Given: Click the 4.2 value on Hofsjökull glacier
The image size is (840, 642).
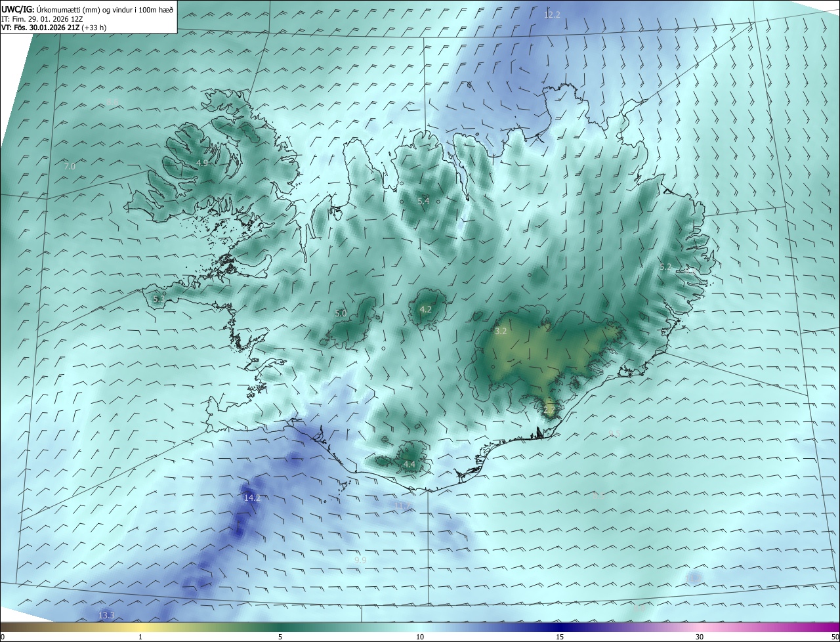Looking at the screenshot, I should click(x=425, y=309).
